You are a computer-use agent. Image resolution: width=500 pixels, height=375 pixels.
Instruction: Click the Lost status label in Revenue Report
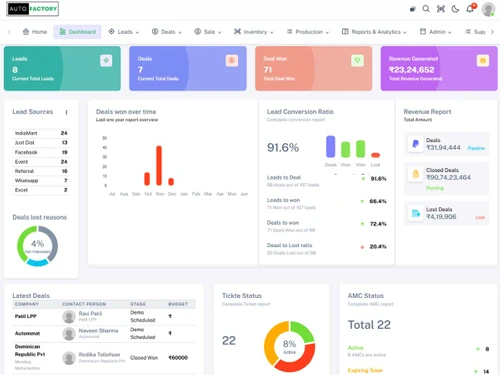(480, 217)
